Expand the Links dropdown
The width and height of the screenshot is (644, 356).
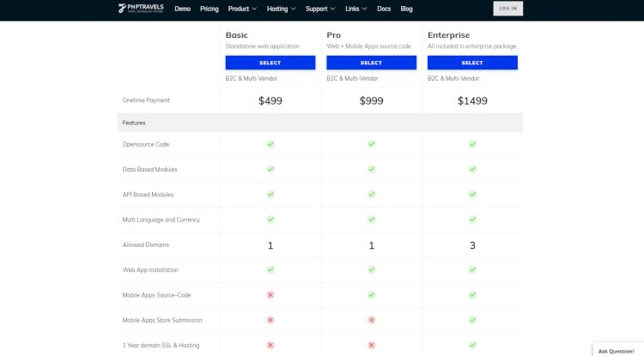coord(356,9)
